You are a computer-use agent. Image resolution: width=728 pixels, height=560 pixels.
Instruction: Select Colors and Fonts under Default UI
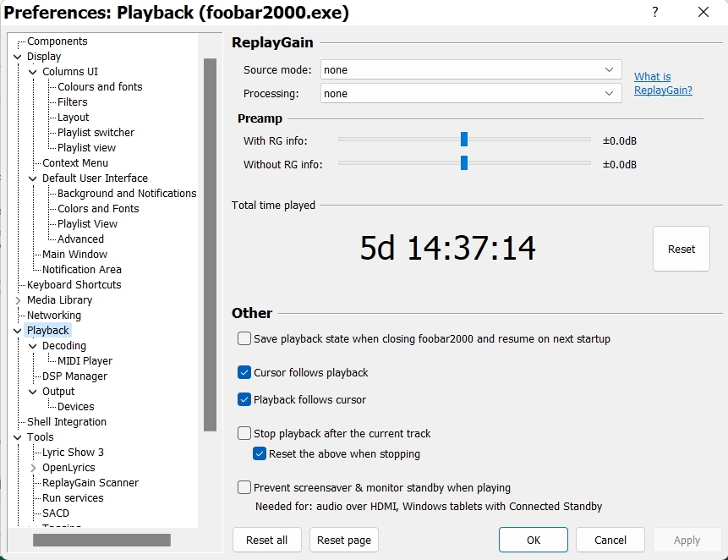pyautogui.click(x=98, y=208)
